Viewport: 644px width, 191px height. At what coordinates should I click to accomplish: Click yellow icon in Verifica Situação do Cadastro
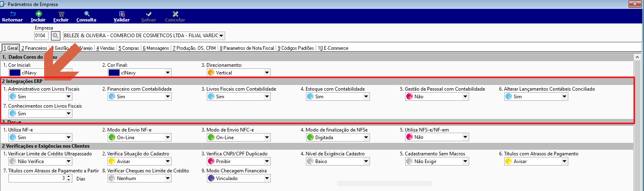coord(112,161)
